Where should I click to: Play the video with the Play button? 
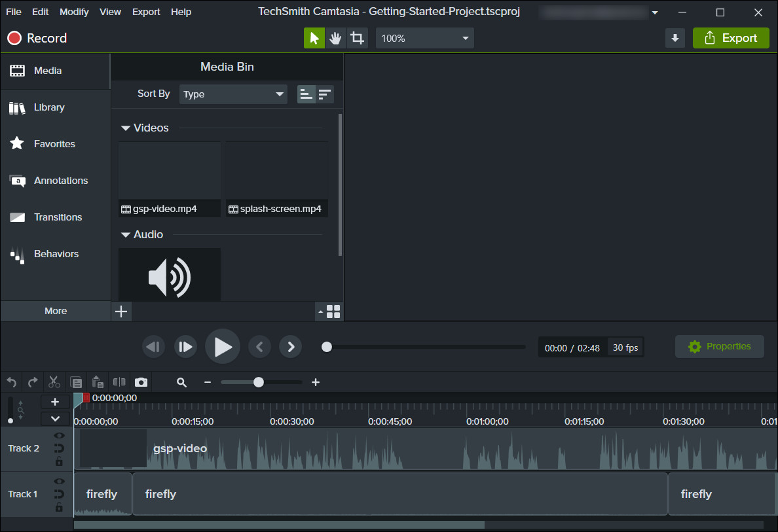pos(222,347)
